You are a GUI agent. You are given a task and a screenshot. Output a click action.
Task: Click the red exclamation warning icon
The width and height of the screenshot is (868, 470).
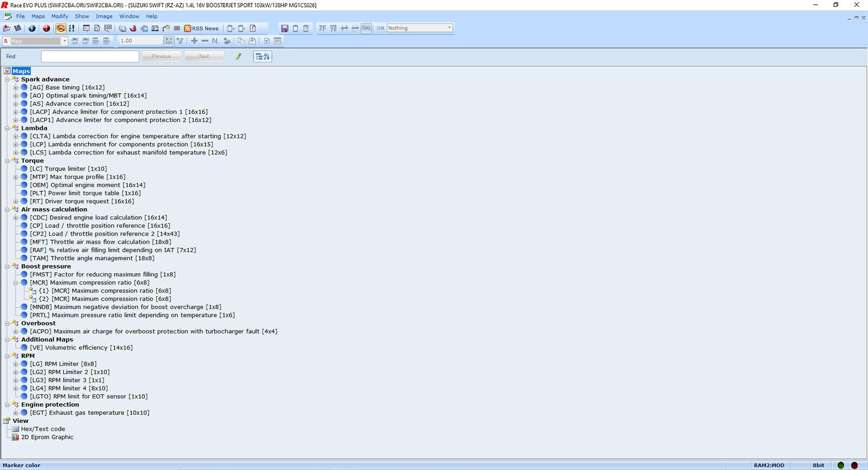[46, 28]
